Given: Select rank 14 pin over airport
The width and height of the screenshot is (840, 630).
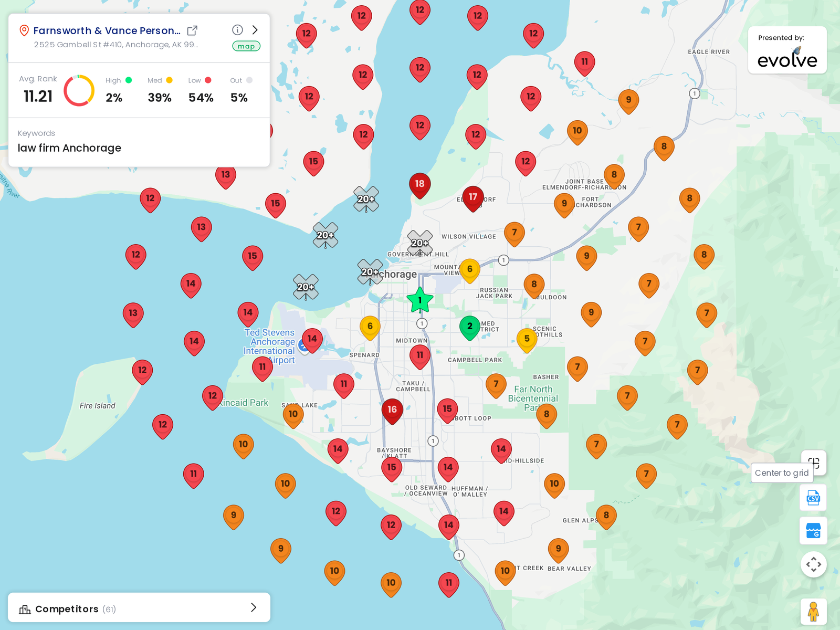Looking at the screenshot, I should tap(312, 340).
